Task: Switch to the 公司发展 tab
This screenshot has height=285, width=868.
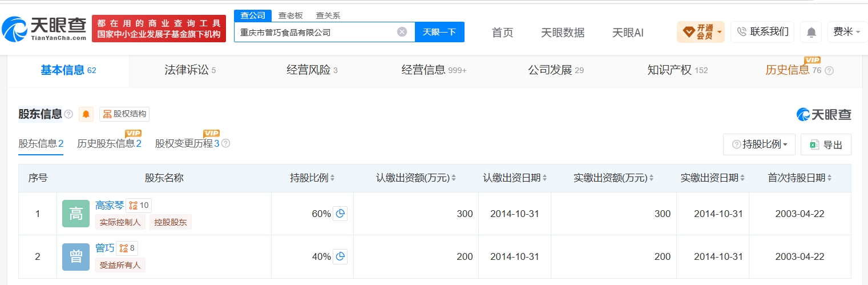Action: (556, 70)
